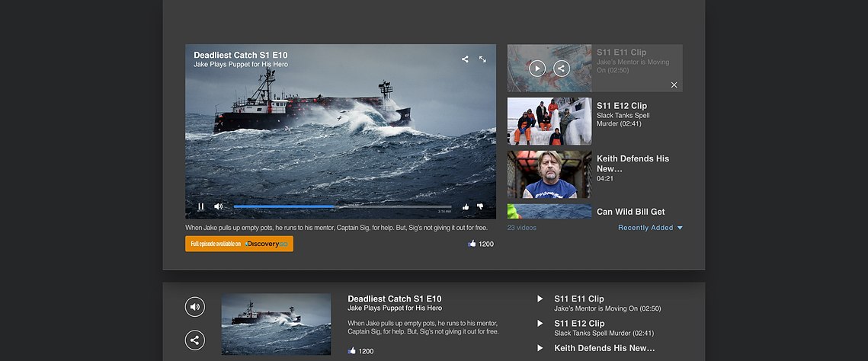Select Keith Defends His New… title in sidebar
Screen dimensions: 868x361
point(633,163)
